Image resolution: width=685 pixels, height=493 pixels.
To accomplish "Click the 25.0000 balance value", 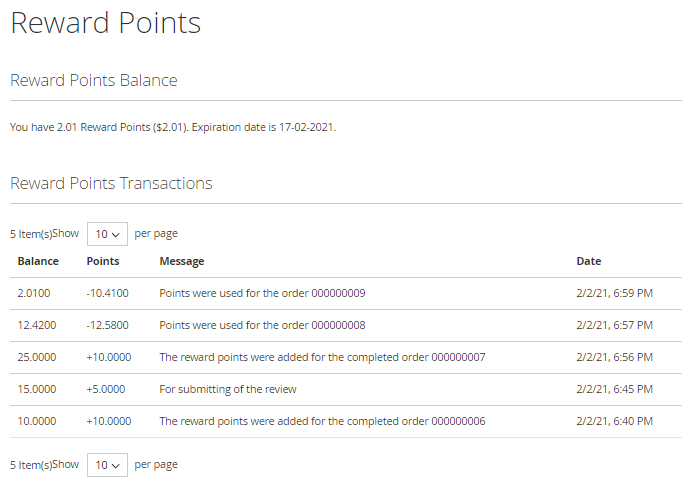I will (37, 358).
